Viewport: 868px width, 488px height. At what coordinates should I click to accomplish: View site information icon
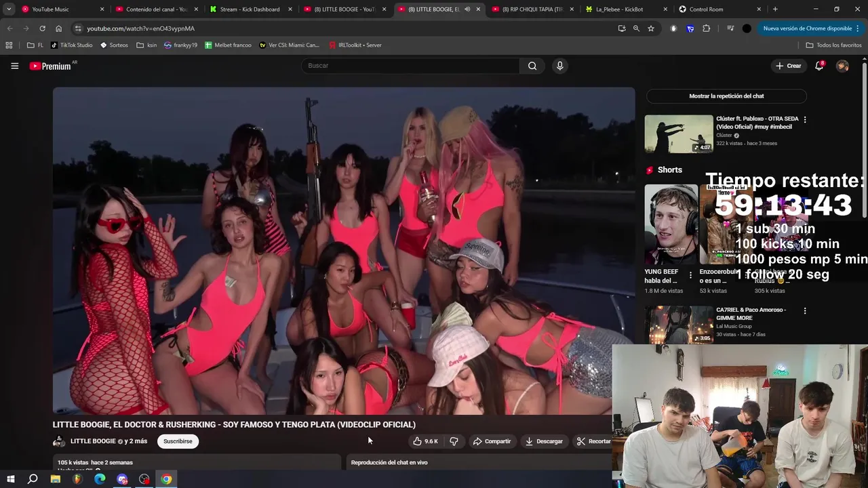78,28
